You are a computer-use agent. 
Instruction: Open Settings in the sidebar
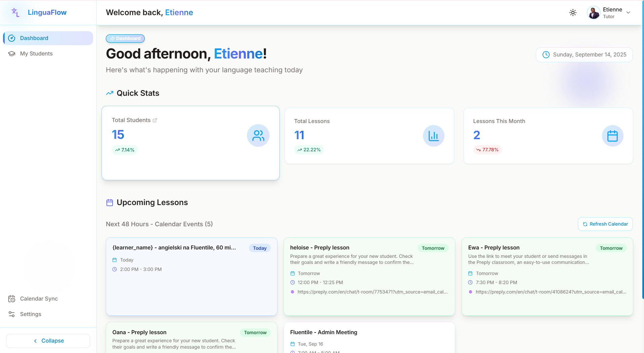pos(48,314)
